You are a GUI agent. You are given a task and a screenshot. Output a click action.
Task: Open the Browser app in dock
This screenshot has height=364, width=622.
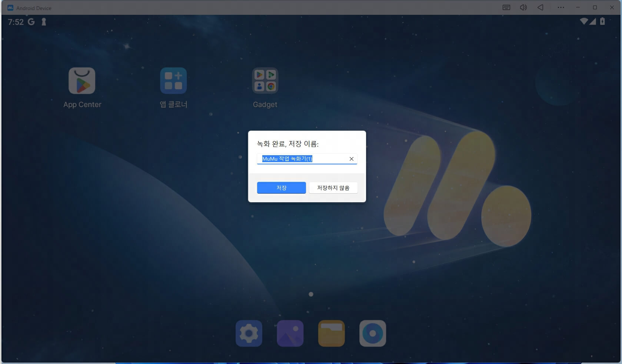373,333
